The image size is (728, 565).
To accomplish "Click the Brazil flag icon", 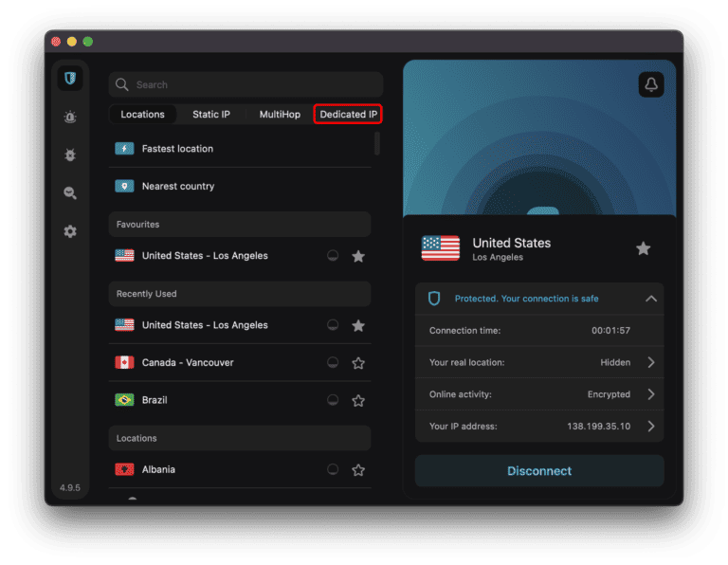I will tap(124, 400).
